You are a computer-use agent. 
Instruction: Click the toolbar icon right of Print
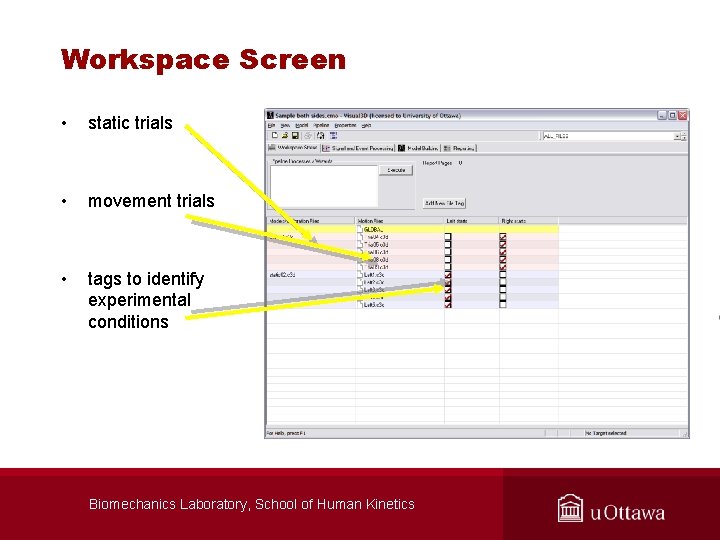[x=321, y=135]
